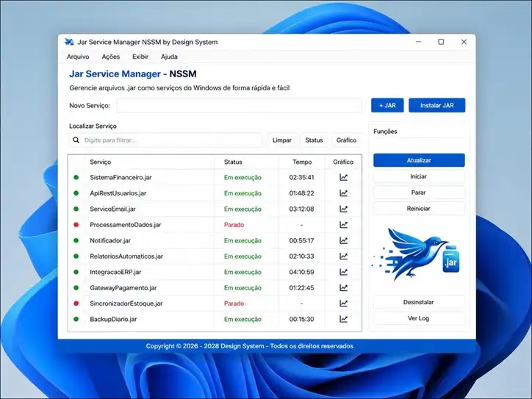Click chart icon in ApiRestUsuarios.jar row

(x=343, y=193)
